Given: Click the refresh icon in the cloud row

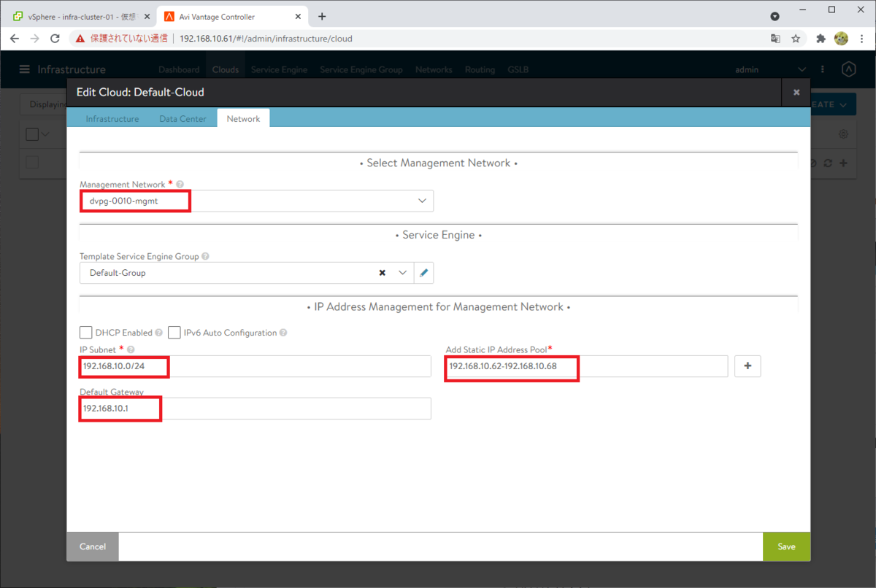Looking at the screenshot, I should pos(828,163).
